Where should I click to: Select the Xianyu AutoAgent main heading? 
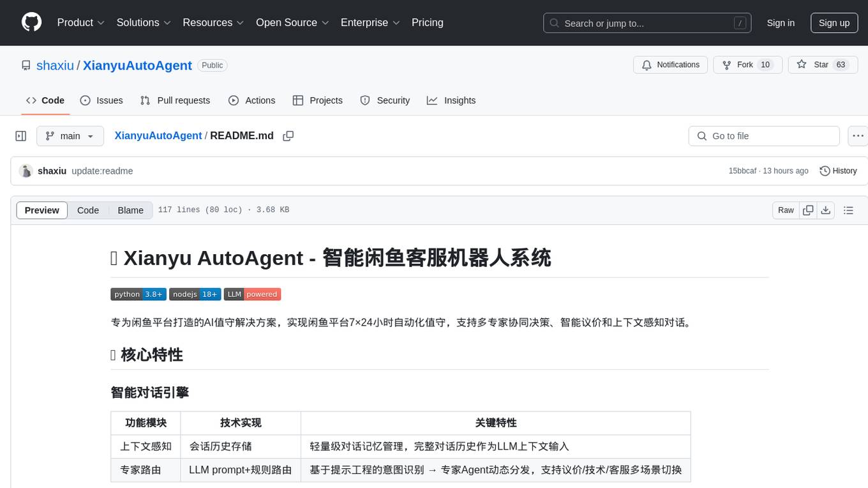pyautogui.click(x=331, y=258)
